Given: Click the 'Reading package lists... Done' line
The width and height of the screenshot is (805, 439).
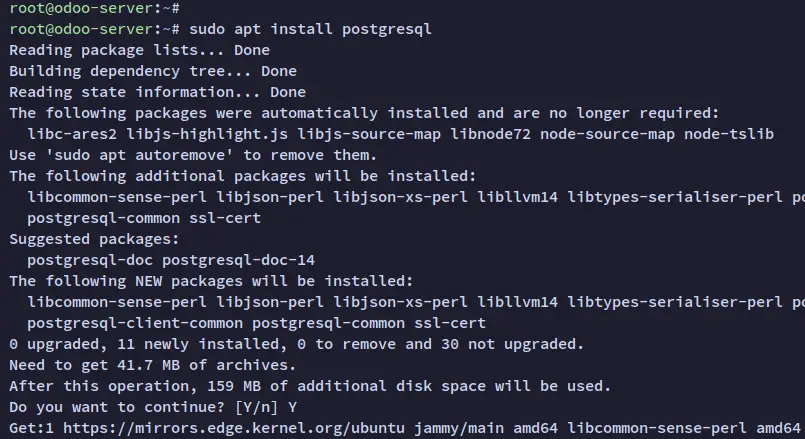Looking at the screenshot, I should 139,50.
